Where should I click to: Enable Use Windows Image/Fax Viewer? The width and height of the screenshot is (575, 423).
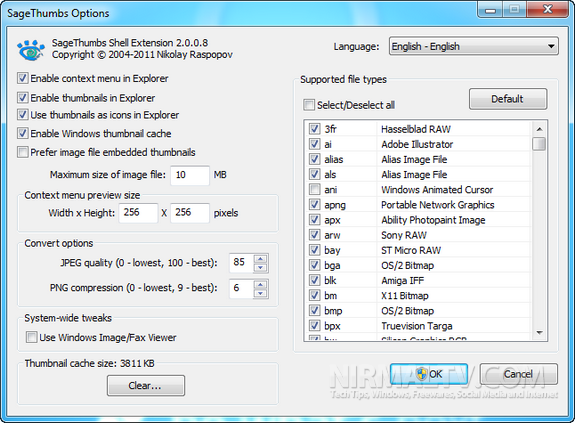[32, 337]
